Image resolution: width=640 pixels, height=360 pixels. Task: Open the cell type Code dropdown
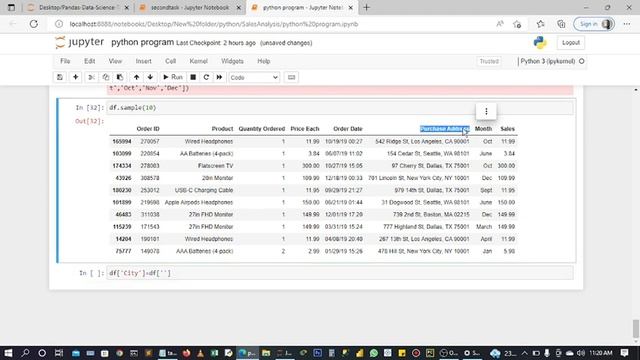[254, 77]
